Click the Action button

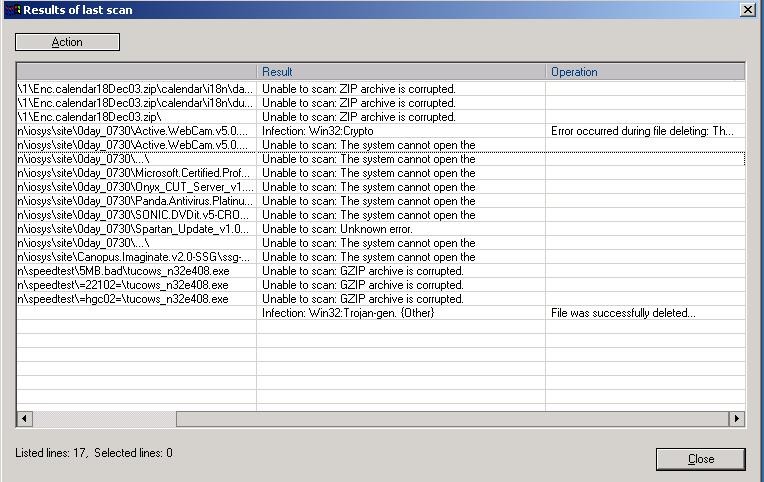point(67,42)
